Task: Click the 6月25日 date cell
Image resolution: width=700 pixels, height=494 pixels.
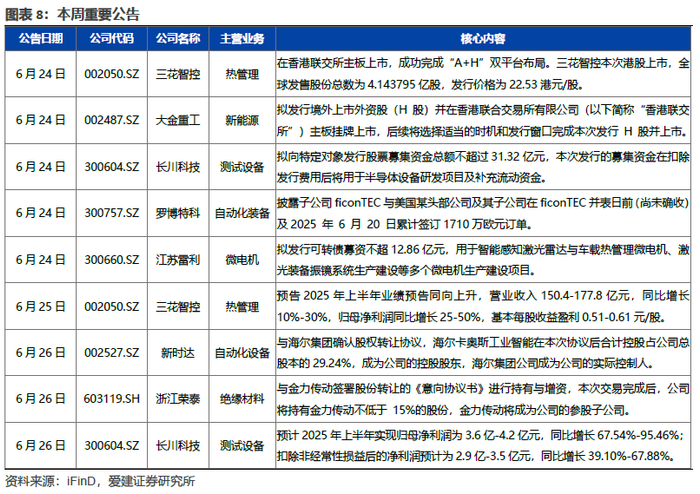Action: point(41,307)
